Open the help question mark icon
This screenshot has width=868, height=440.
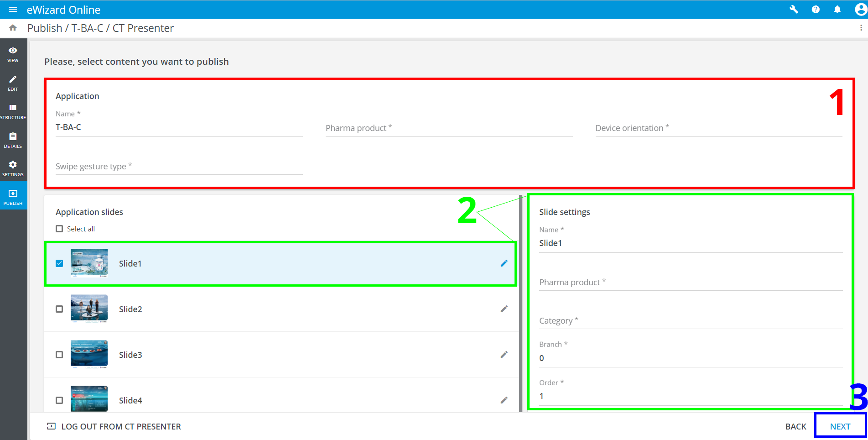(x=816, y=10)
